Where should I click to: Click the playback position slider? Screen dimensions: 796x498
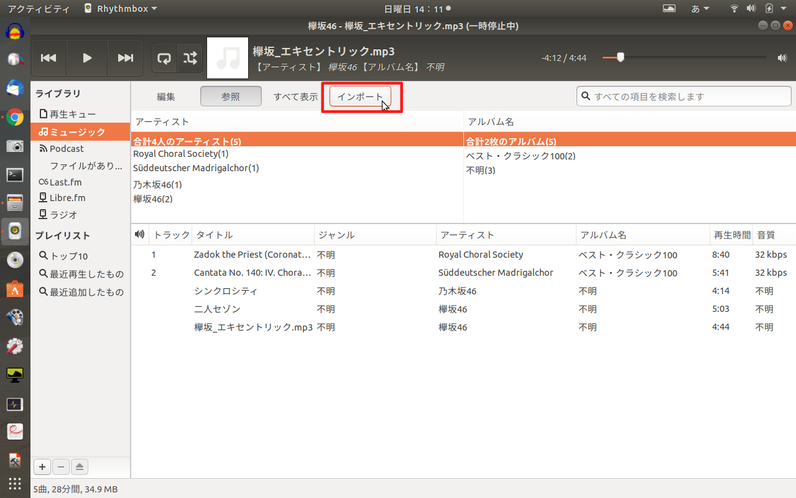tap(683, 58)
